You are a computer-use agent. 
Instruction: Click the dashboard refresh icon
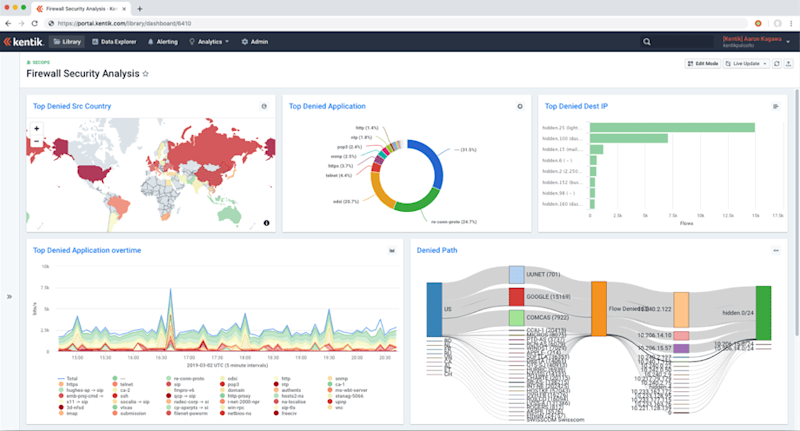[777, 64]
